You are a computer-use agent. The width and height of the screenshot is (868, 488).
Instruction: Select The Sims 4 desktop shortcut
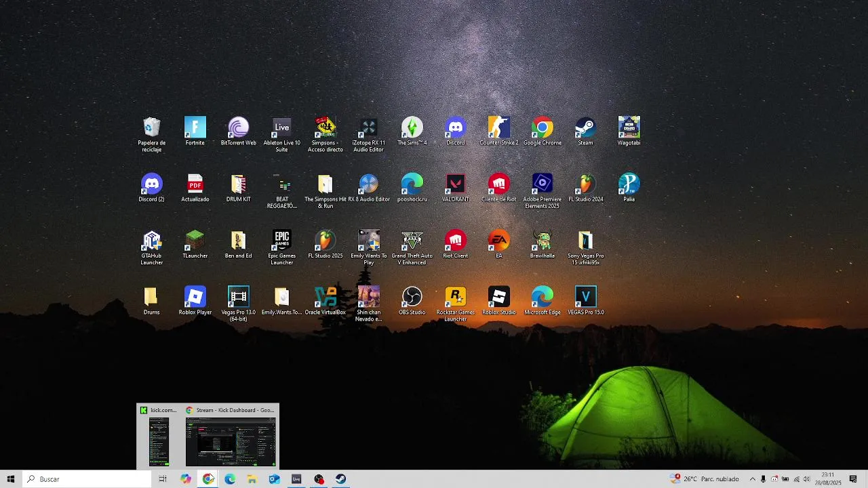[412, 131]
